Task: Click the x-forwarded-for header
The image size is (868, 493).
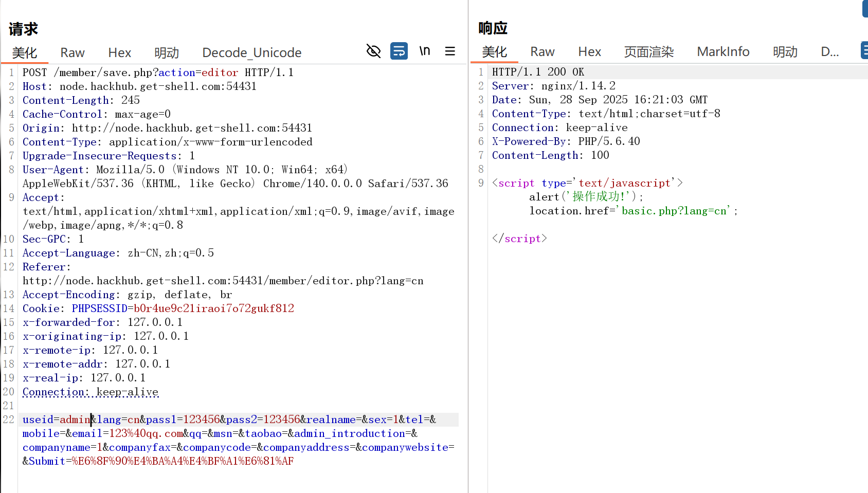Action: 102,322
